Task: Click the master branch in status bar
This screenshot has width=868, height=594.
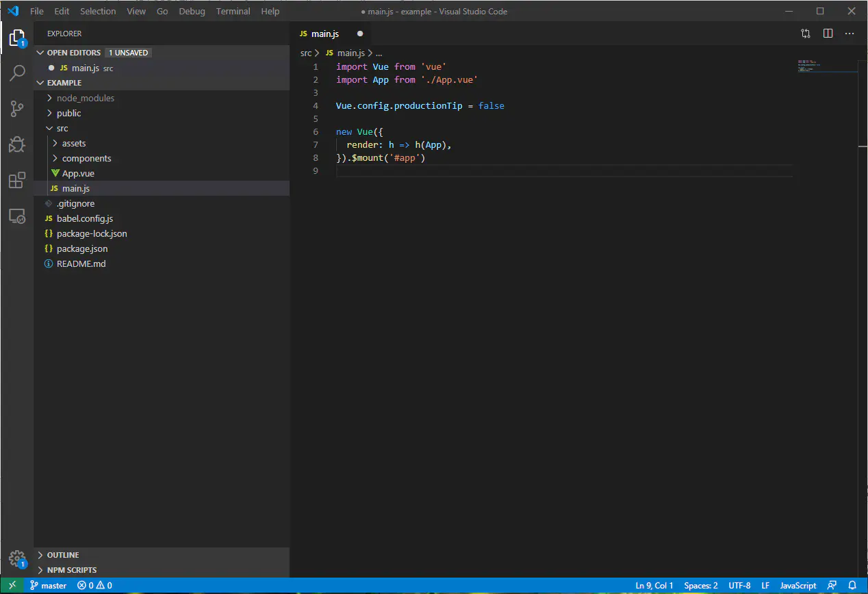Action: click(49, 586)
